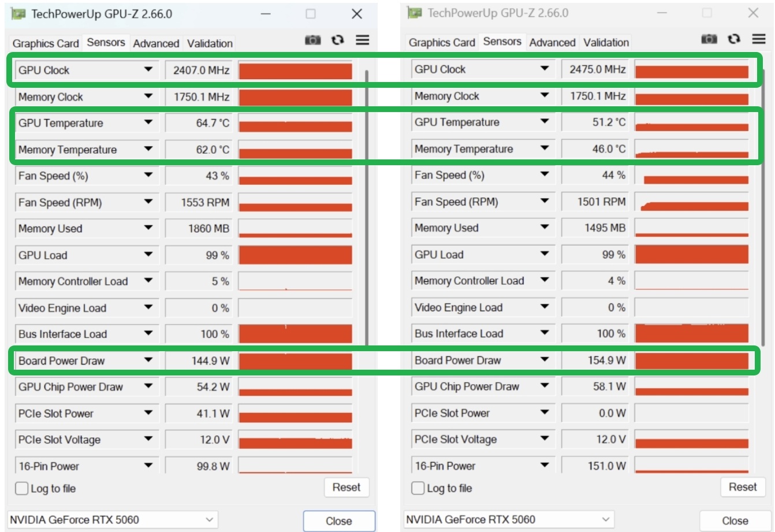Screen dimensions: 775x532
Task: Open the PCIe Slot Power dropdown in the right window
Action: click(x=545, y=413)
